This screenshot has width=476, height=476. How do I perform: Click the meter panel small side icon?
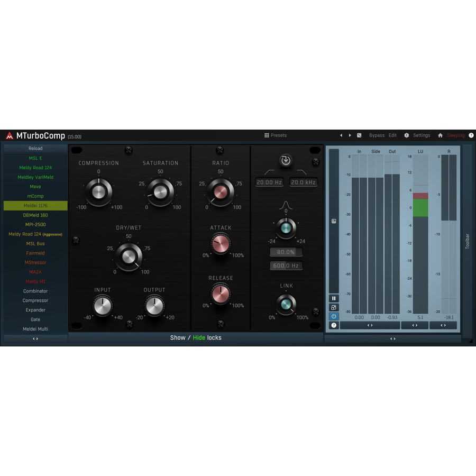334,221
